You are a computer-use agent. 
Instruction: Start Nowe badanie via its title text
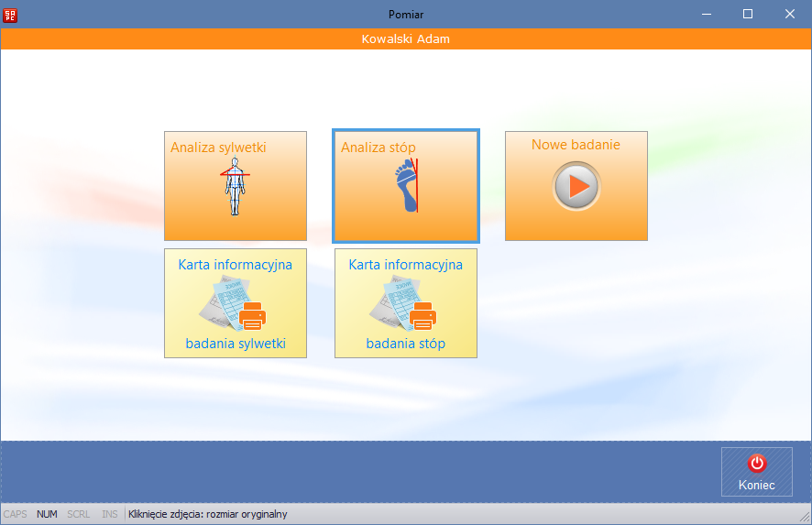(576, 145)
